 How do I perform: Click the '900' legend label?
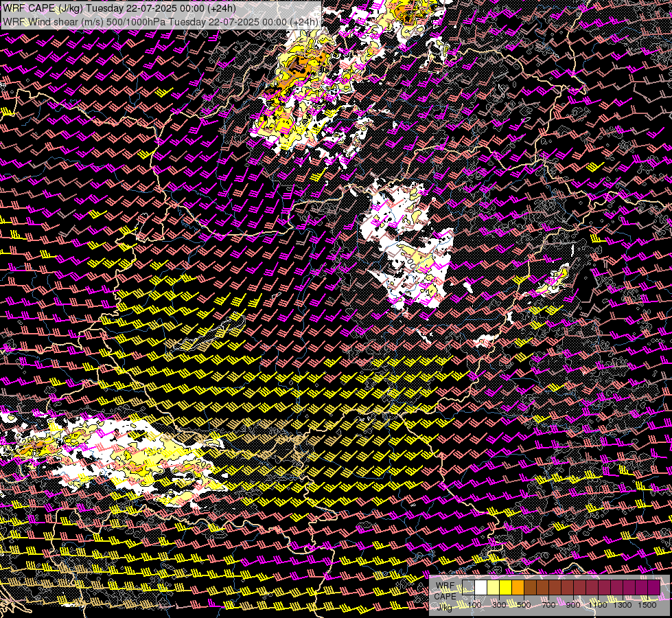pos(573,605)
